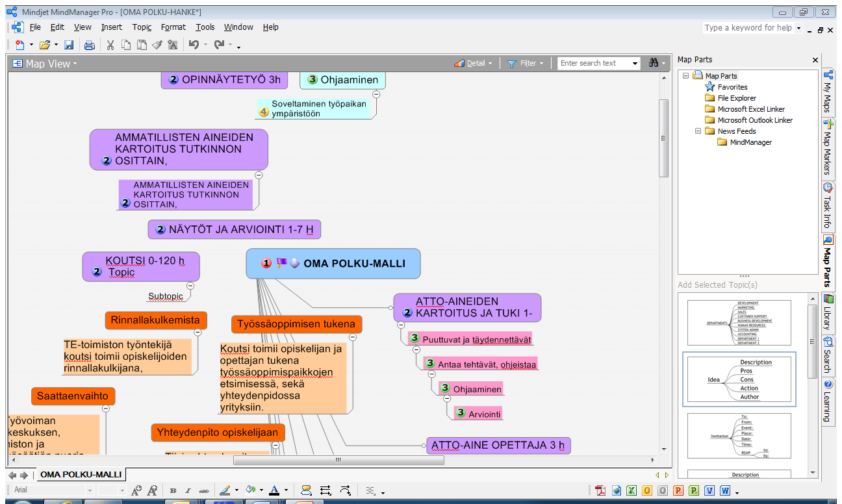Collapse the Map Parts tree root

coord(685,76)
